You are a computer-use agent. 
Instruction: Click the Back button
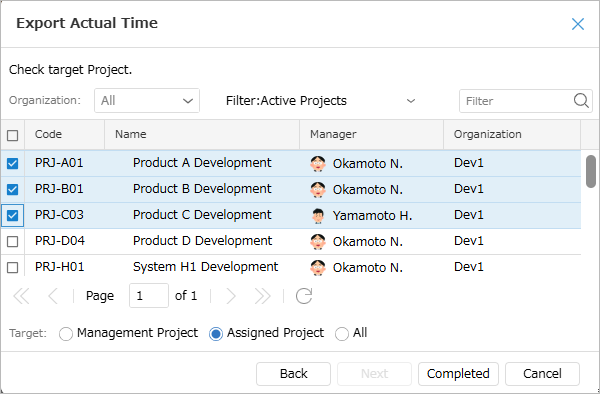pyautogui.click(x=293, y=374)
